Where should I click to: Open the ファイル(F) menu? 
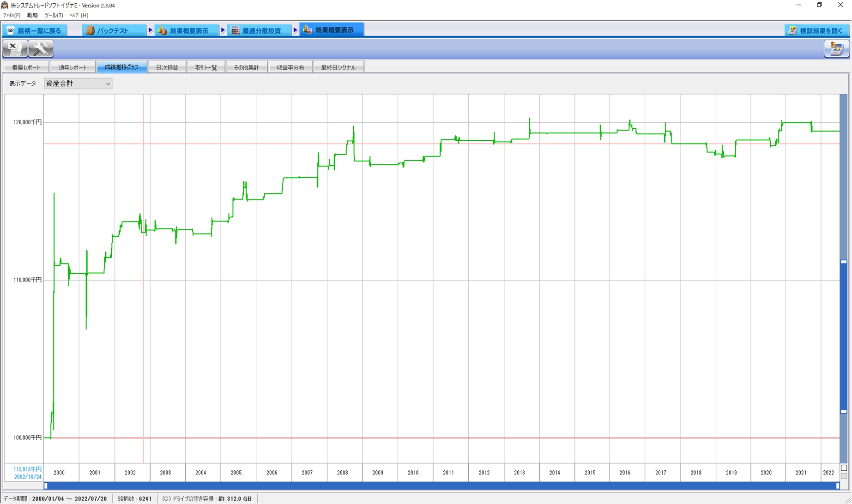click(12, 15)
